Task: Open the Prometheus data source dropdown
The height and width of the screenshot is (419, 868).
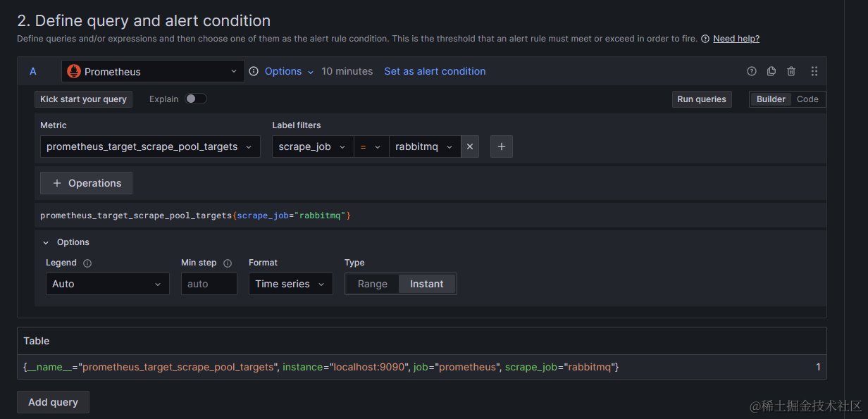Action: pyautogui.click(x=153, y=71)
